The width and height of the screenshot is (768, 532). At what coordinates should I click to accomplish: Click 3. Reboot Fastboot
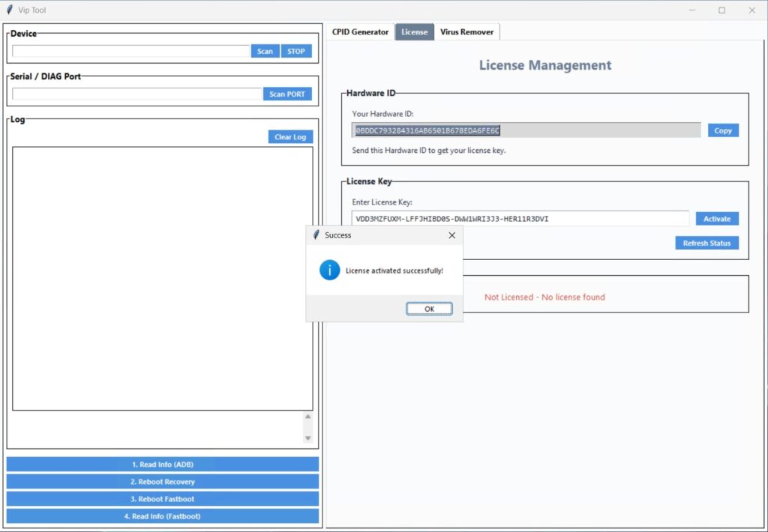(163, 499)
